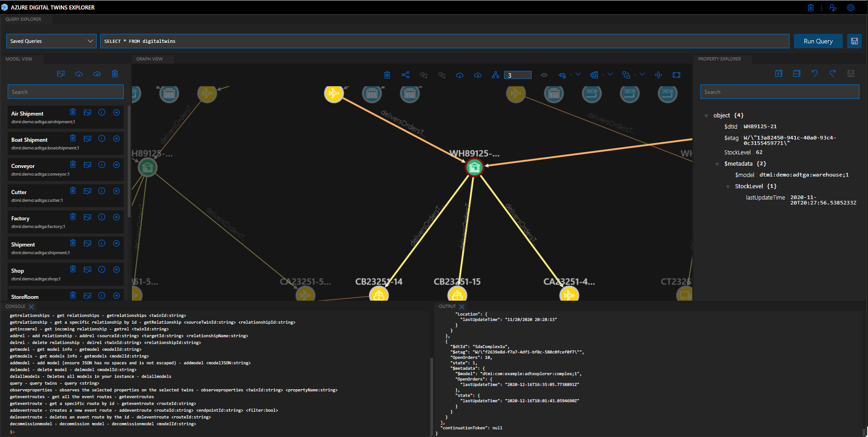This screenshot has height=437, width=868.
Task: Select the CB23251-14 boat shipment node
Action: (x=379, y=295)
